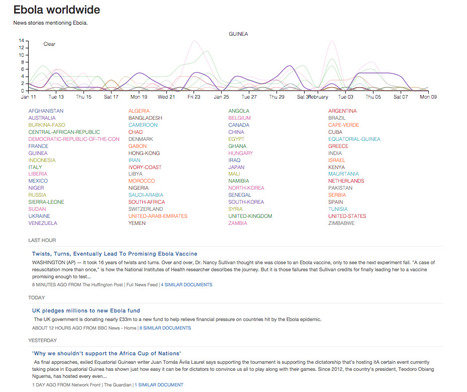Select the DEMOCRATIC-REPUBLIC-OF-THE-CON entry

[74, 139]
